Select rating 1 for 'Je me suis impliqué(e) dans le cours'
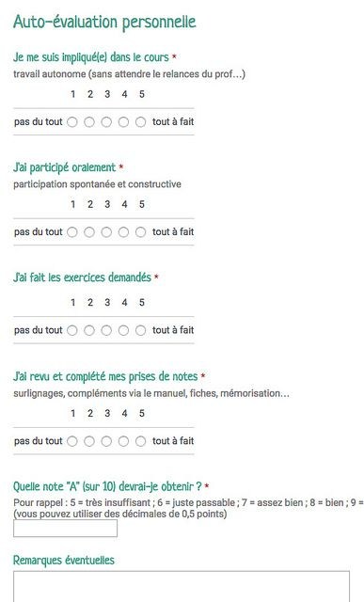Viewport: 364px width, 602px height. (x=72, y=122)
